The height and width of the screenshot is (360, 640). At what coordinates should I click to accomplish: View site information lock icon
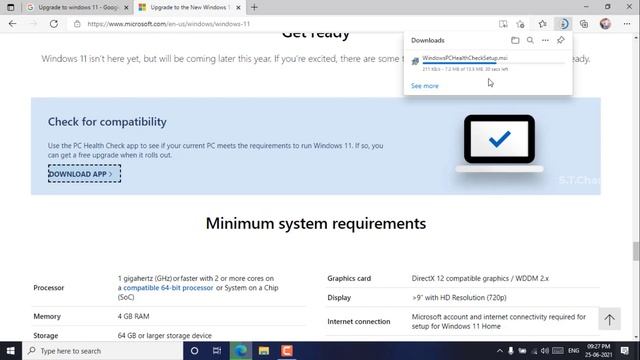pyautogui.click(x=77, y=24)
